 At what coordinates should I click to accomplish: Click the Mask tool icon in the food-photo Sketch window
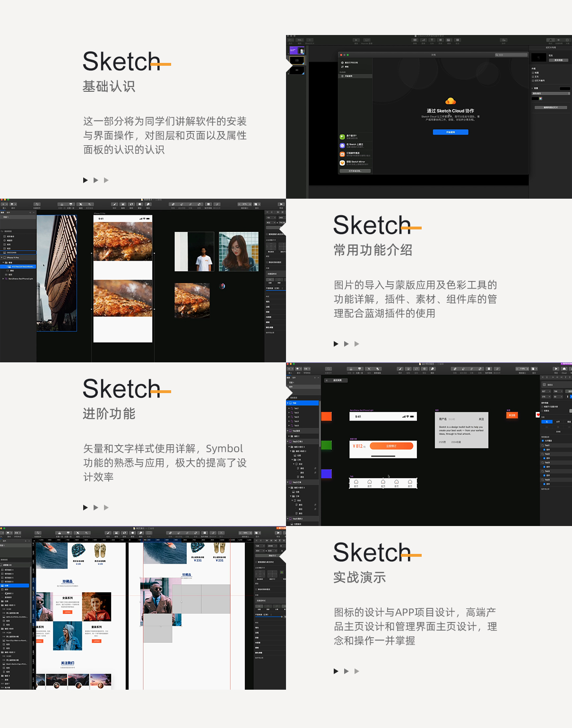139,204
